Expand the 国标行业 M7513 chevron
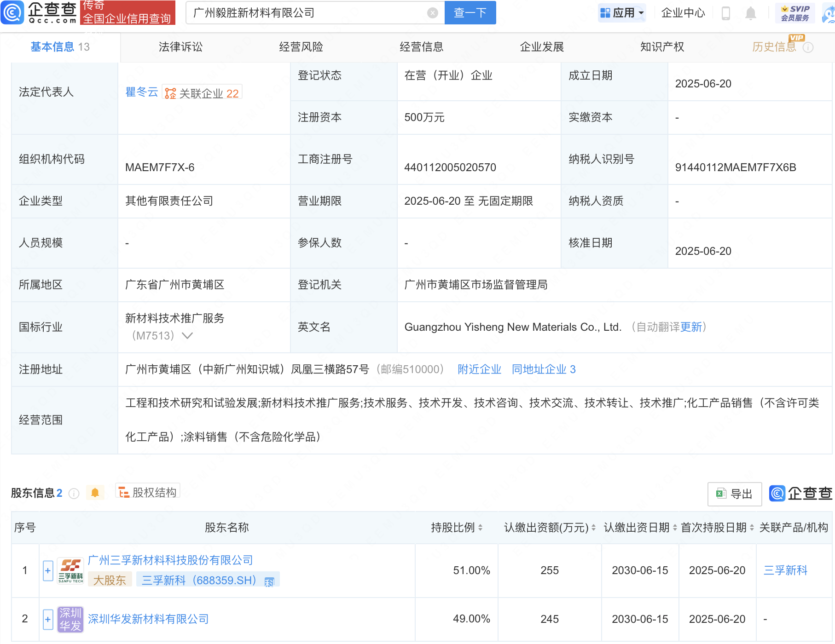This screenshot has height=644, width=835. tap(187, 336)
